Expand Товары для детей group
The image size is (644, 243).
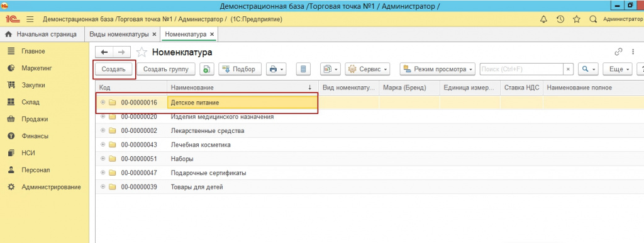pos(103,187)
